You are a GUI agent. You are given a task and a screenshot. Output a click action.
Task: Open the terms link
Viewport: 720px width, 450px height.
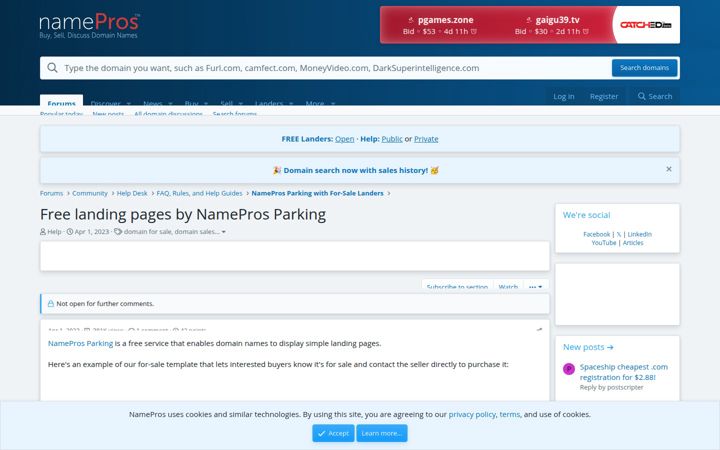(510, 414)
